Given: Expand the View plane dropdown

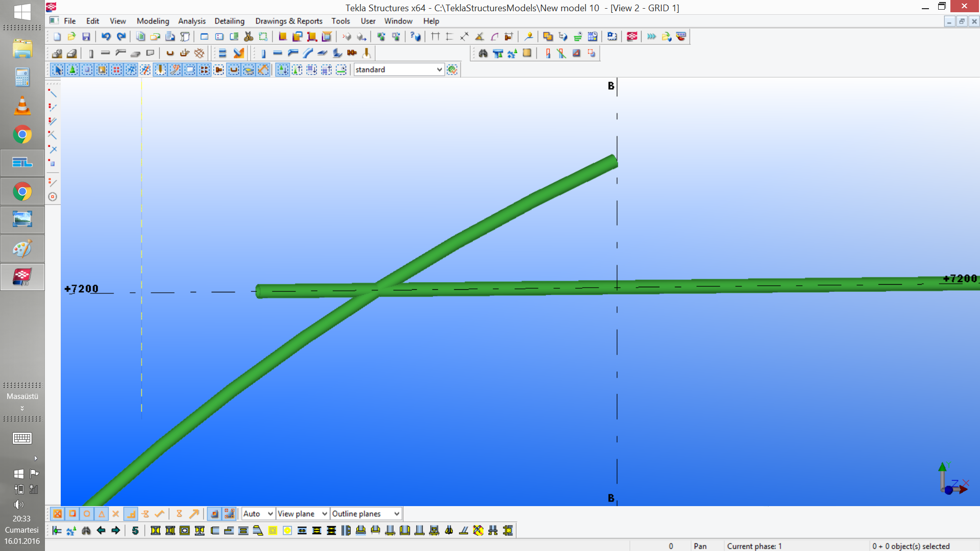Looking at the screenshot, I should click(324, 514).
